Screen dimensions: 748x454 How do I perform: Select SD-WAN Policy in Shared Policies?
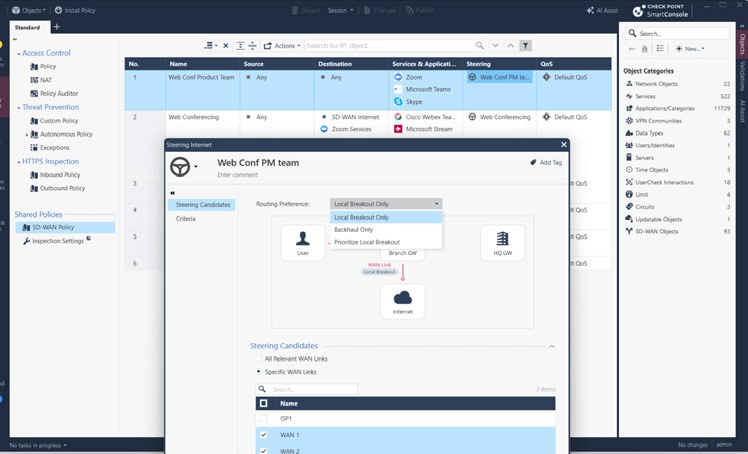click(65, 227)
